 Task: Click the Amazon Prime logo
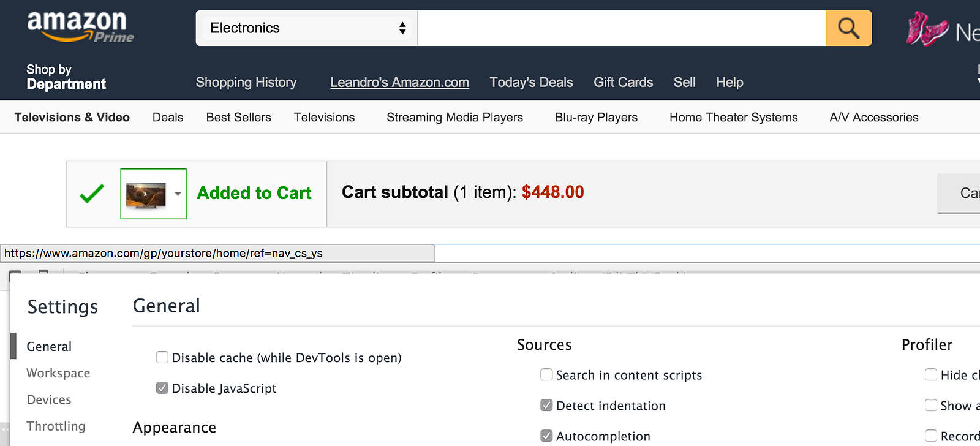(80, 27)
